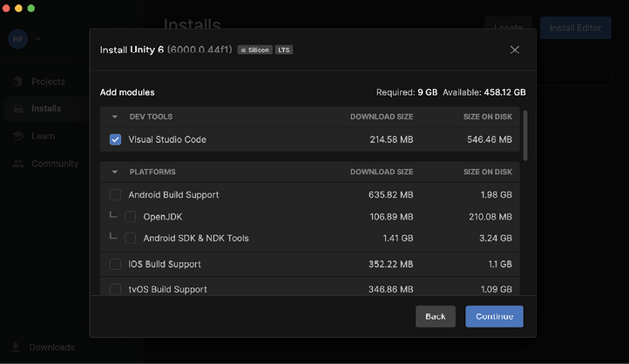Click the Locate button behind dialog
Screen dimensions: 629x364
508,24
